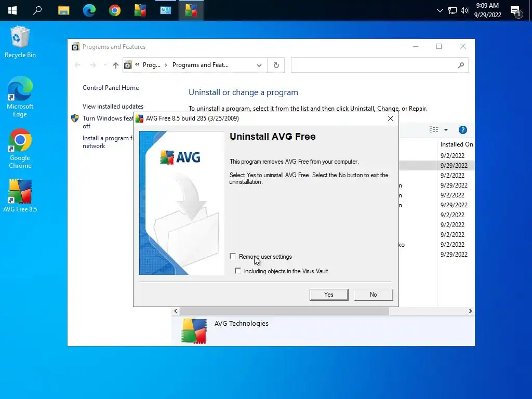The width and height of the screenshot is (532, 399).
Task: Switch to first AVG taskbar icon
Action: click(x=140, y=10)
